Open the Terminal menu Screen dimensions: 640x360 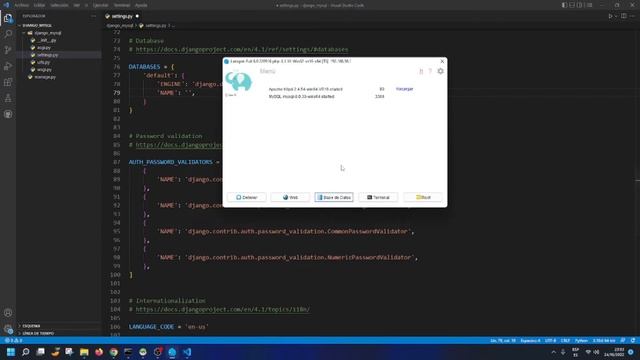pyautogui.click(x=122, y=5)
